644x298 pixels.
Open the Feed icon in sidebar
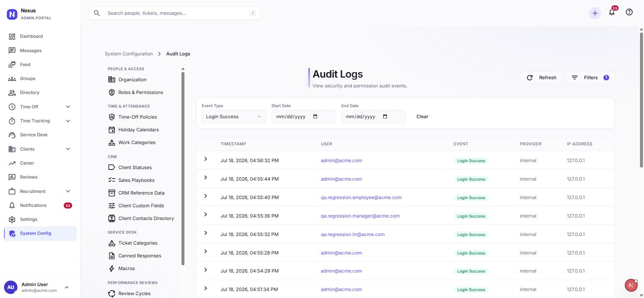12,64
